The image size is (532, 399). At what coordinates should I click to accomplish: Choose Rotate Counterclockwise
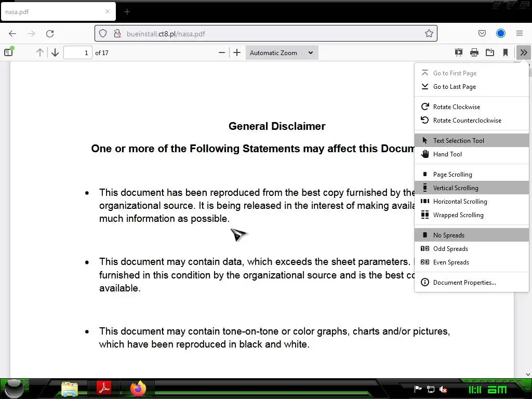pyautogui.click(x=472, y=121)
